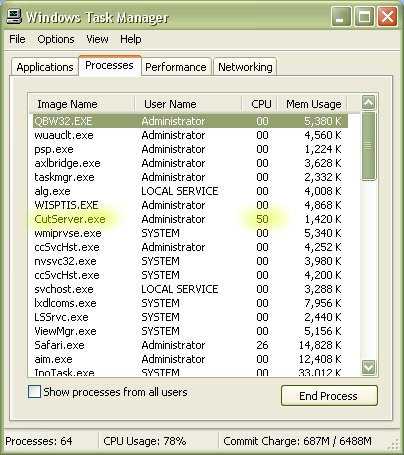Select the wmiprvse.exe process
404x455 pixels.
[190, 233]
